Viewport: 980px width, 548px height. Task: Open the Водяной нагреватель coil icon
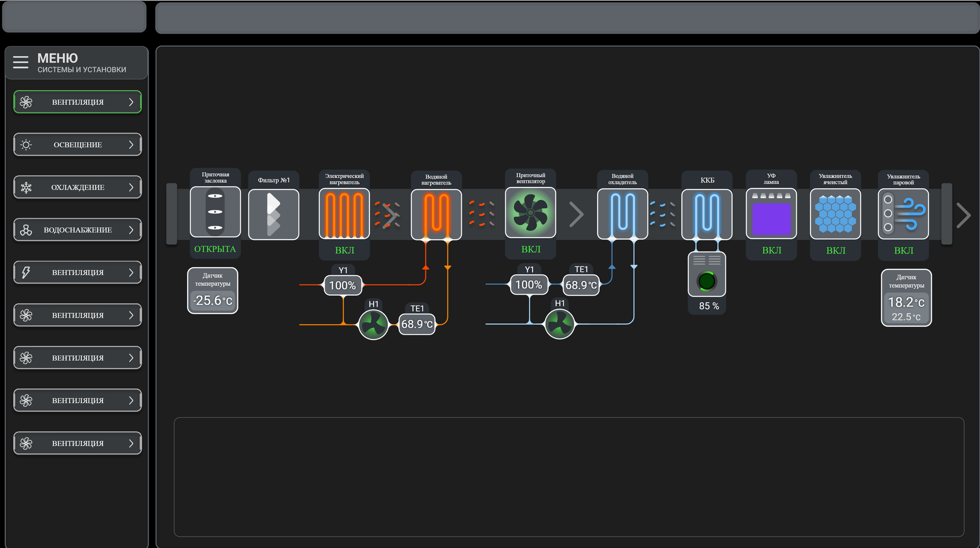click(436, 214)
